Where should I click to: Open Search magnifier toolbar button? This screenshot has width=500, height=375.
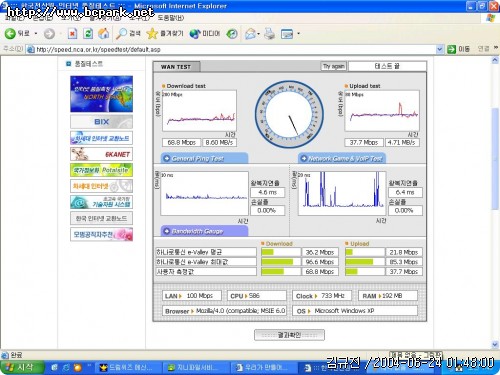128,33
